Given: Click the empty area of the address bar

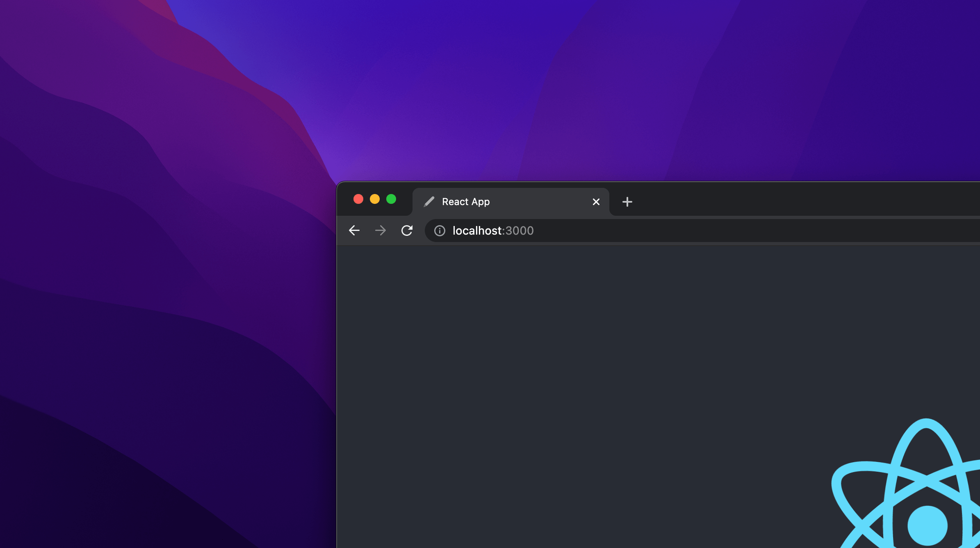Looking at the screenshot, I should [x=738, y=231].
